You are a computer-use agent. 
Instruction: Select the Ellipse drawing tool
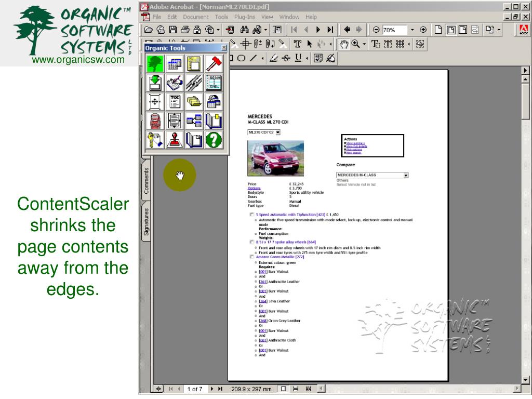[241, 58]
